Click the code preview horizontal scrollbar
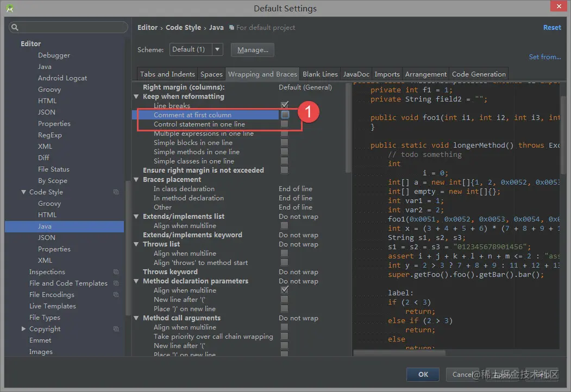The width and height of the screenshot is (571, 392). pos(399,353)
